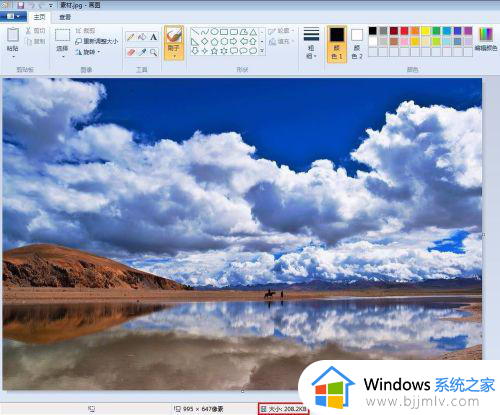Select the Eraser tool
The image size is (500, 415).
pos(131,52)
